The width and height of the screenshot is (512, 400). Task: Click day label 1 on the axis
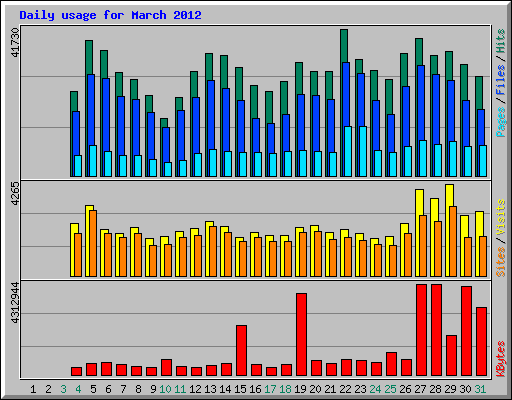click(x=33, y=389)
